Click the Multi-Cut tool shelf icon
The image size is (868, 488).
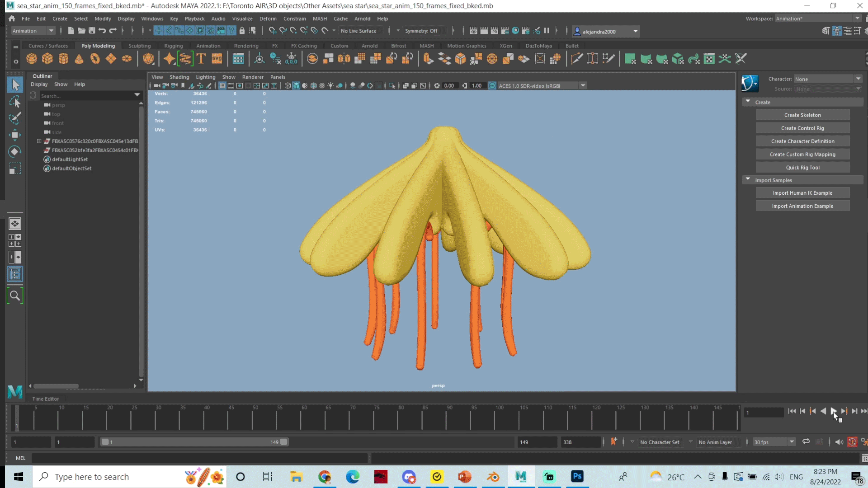click(x=576, y=59)
